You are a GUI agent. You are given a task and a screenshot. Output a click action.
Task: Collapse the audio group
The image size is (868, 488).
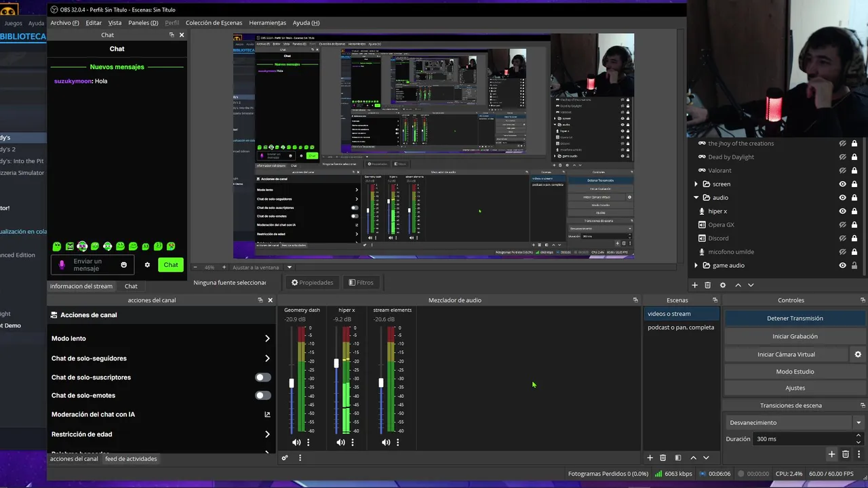click(696, 197)
